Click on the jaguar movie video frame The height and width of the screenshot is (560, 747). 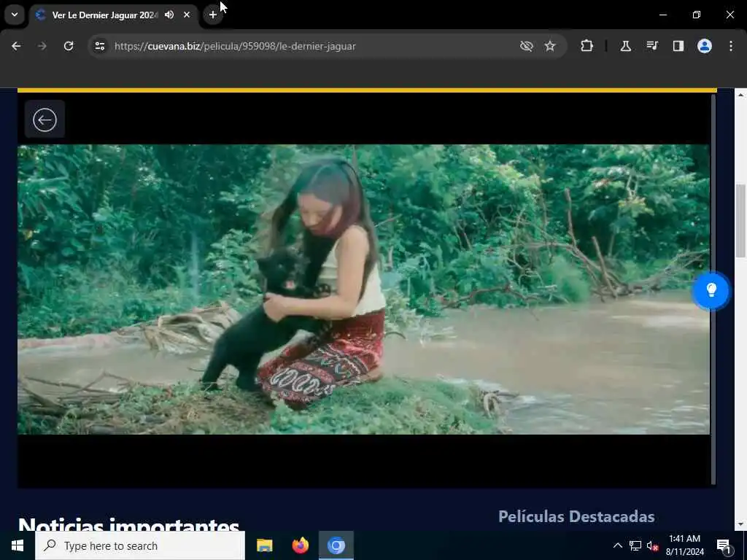tap(363, 289)
